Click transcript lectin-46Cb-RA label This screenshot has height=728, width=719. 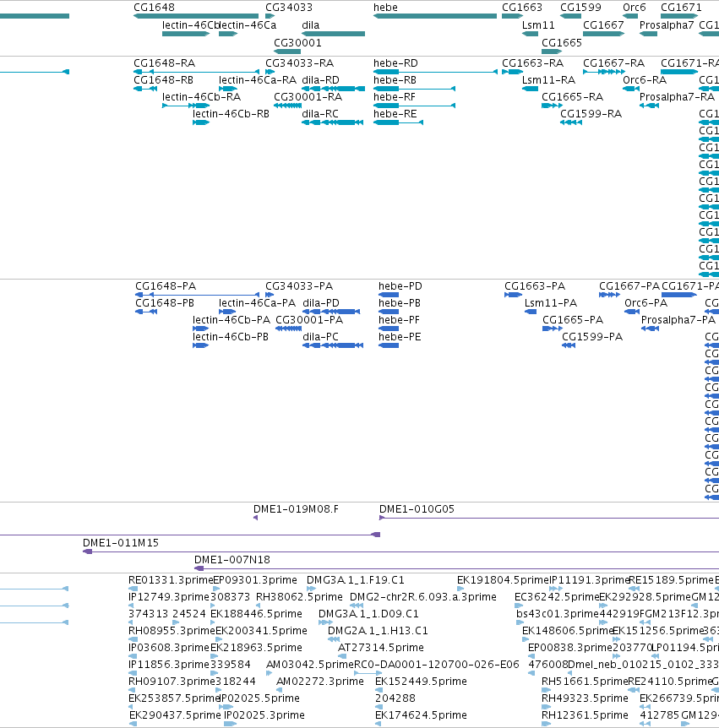[x=201, y=97]
